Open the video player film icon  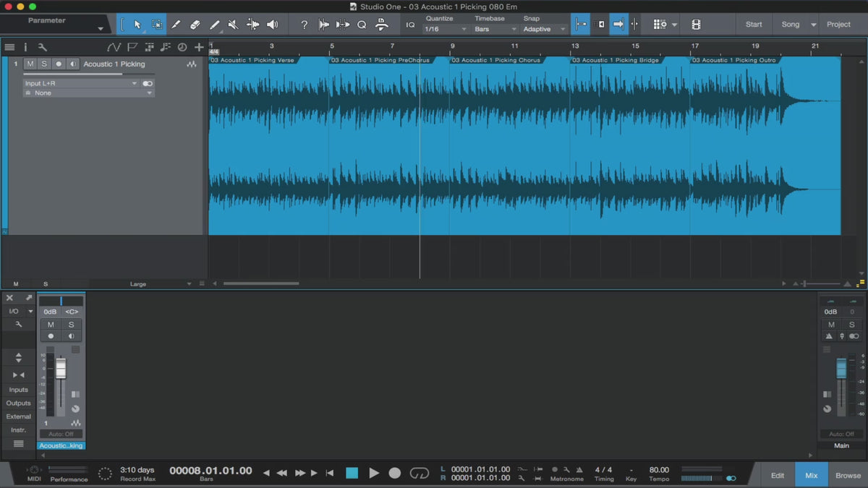696,25
